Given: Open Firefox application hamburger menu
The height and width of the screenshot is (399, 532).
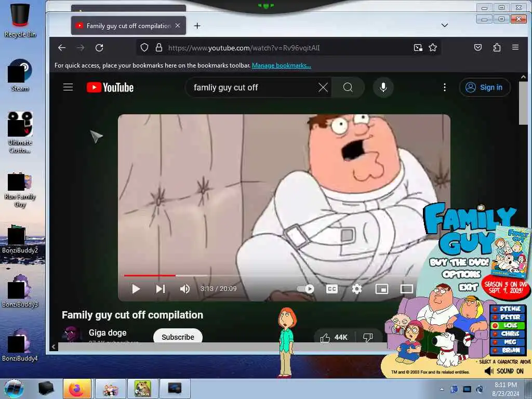Looking at the screenshot, I should [x=515, y=47].
